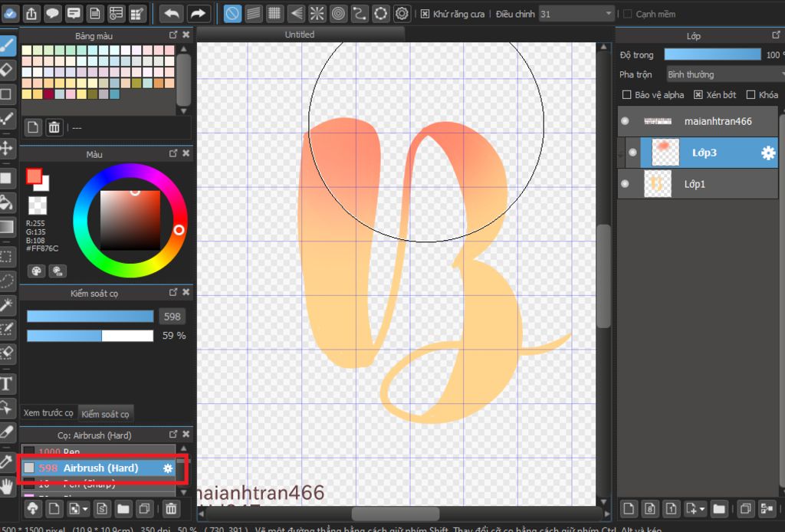
Task: Pop out the Bảng màu panel
Action: point(173,34)
